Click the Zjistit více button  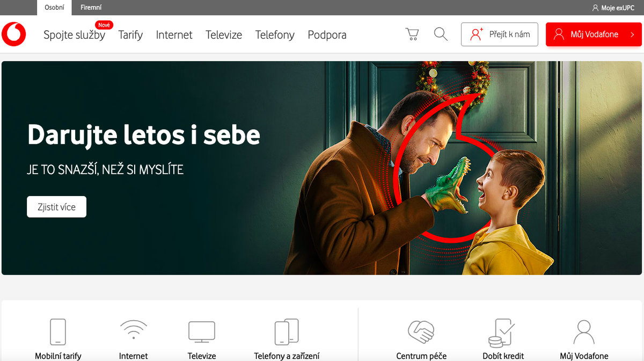tap(56, 206)
